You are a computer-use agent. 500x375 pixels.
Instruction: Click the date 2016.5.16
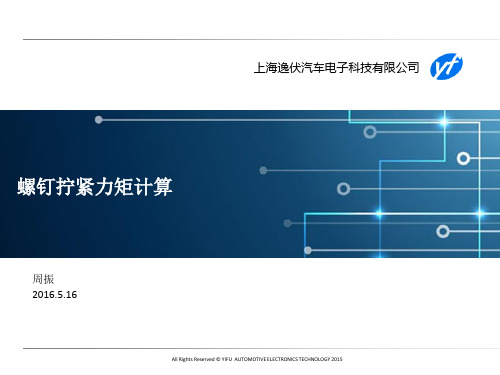[x=55, y=295]
